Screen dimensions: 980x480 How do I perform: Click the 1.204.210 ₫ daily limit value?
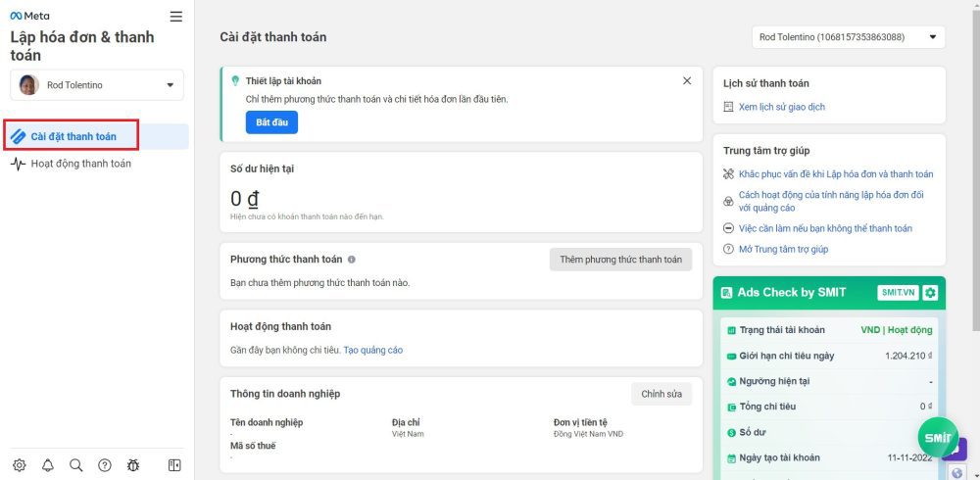tap(908, 356)
